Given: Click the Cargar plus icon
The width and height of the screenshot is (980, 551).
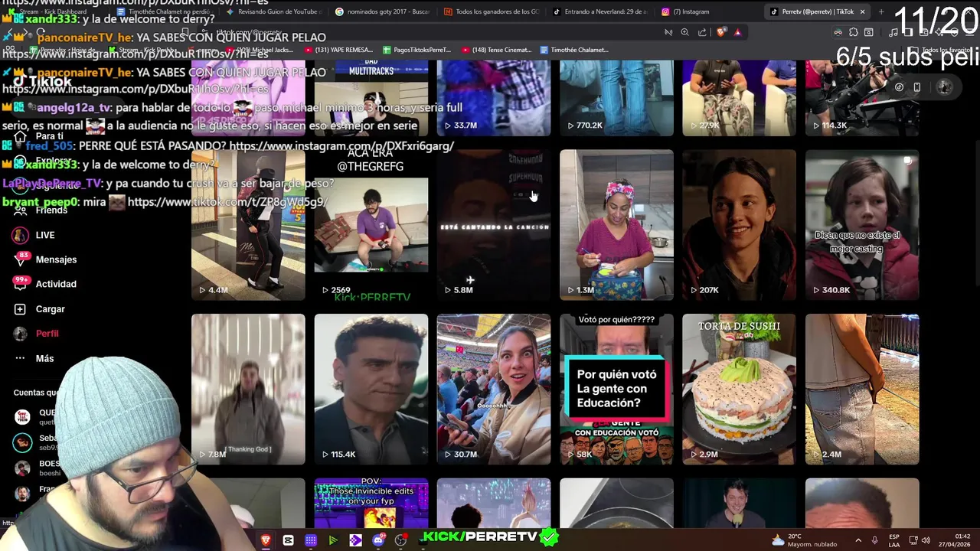Looking at the screenshot, I should (21, 309).
